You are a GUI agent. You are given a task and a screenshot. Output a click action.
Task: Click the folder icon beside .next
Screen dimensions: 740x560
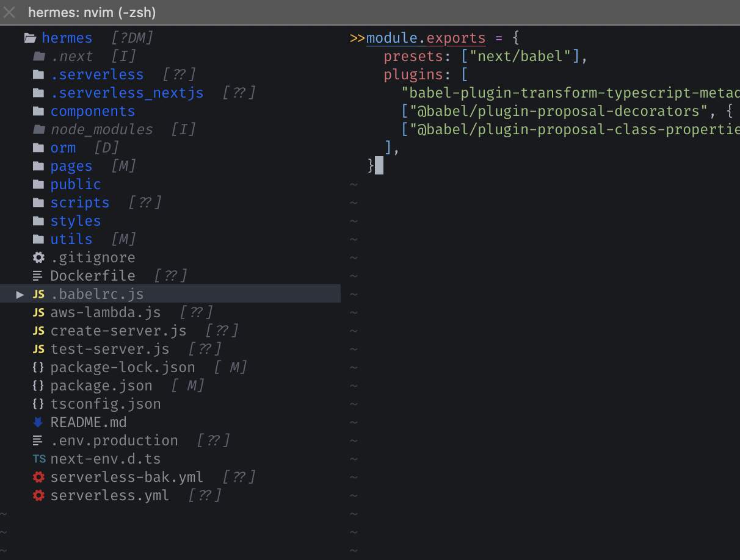point(38,56)
